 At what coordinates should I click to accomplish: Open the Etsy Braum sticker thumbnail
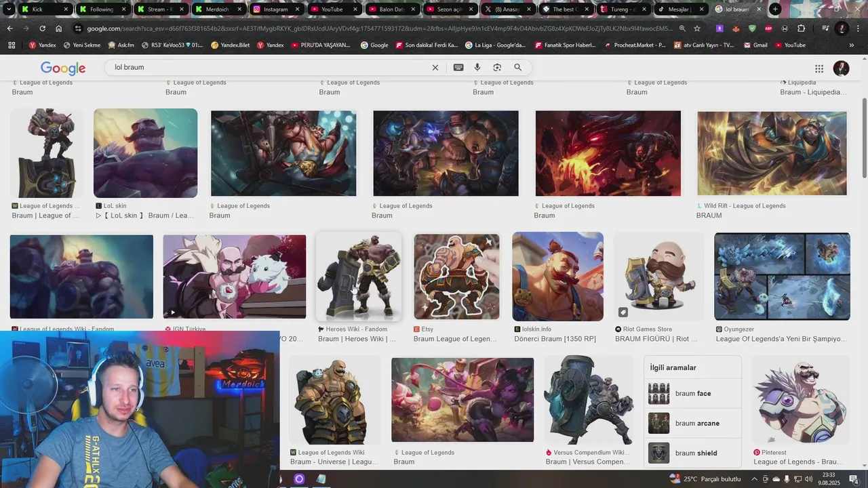456,277
